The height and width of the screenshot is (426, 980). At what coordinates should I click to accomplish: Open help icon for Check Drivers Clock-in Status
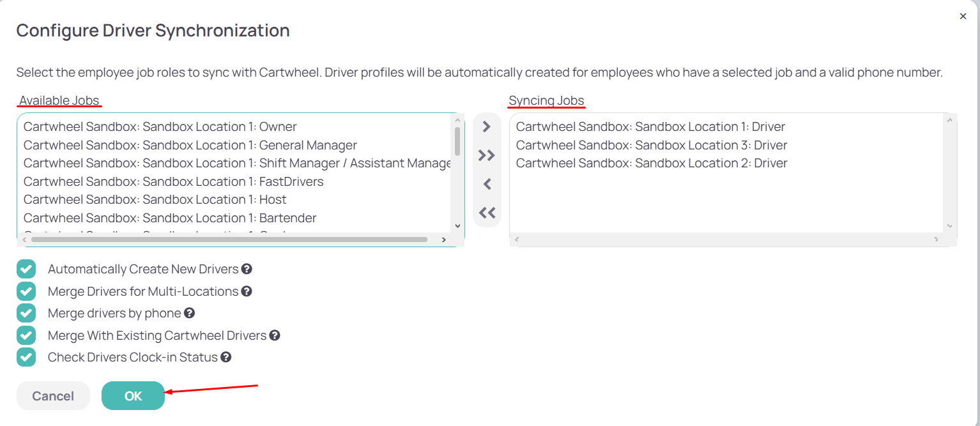pos(226,357)
